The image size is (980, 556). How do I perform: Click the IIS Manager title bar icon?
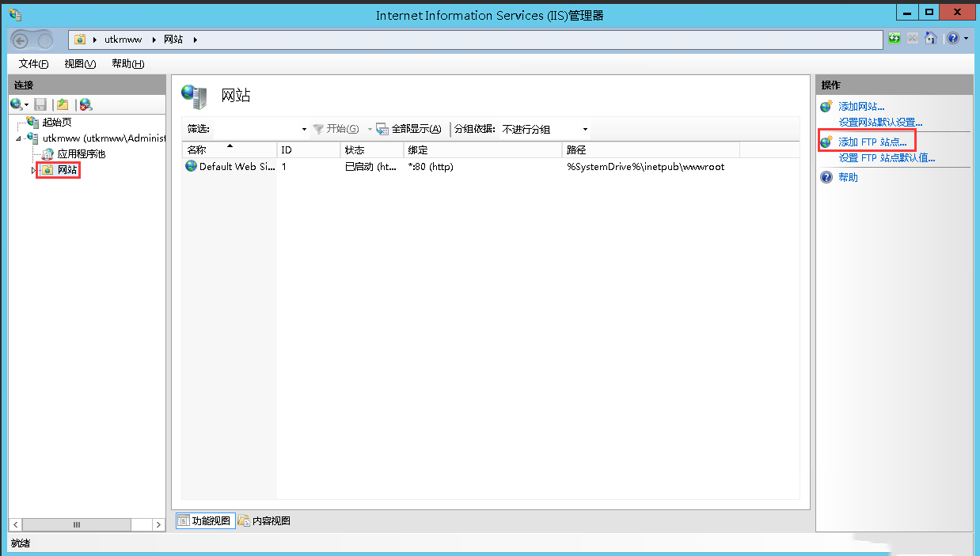coord(16,14)
